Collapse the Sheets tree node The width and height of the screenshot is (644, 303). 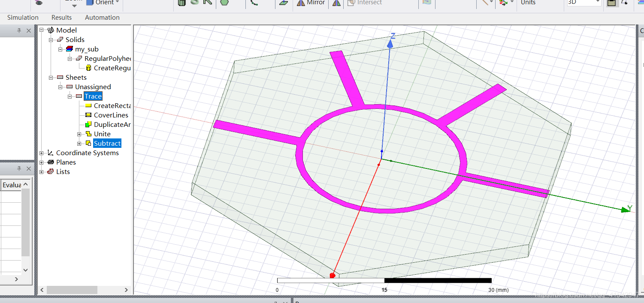pyautogui.click(x=51, y=77)
